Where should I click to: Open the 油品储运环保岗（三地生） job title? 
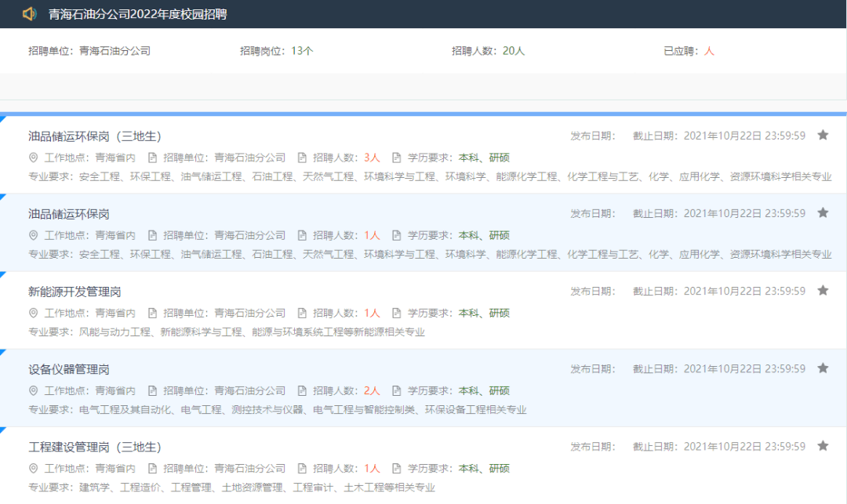(x=95, y=136)
